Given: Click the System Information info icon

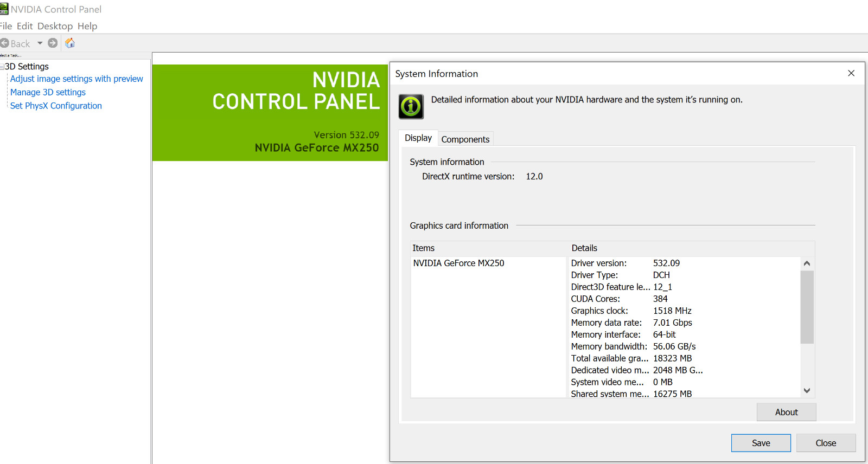Looking at the screenshot, I should pos(411,106).
